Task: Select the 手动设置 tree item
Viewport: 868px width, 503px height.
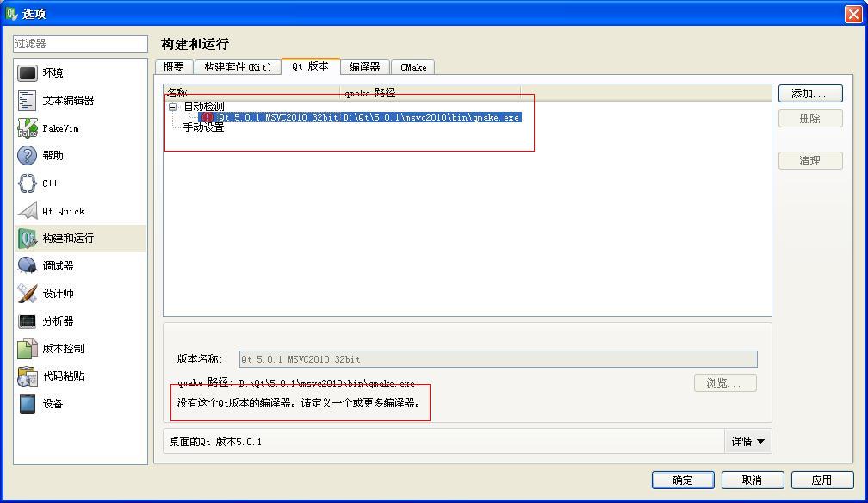Action: coord(204,127)
